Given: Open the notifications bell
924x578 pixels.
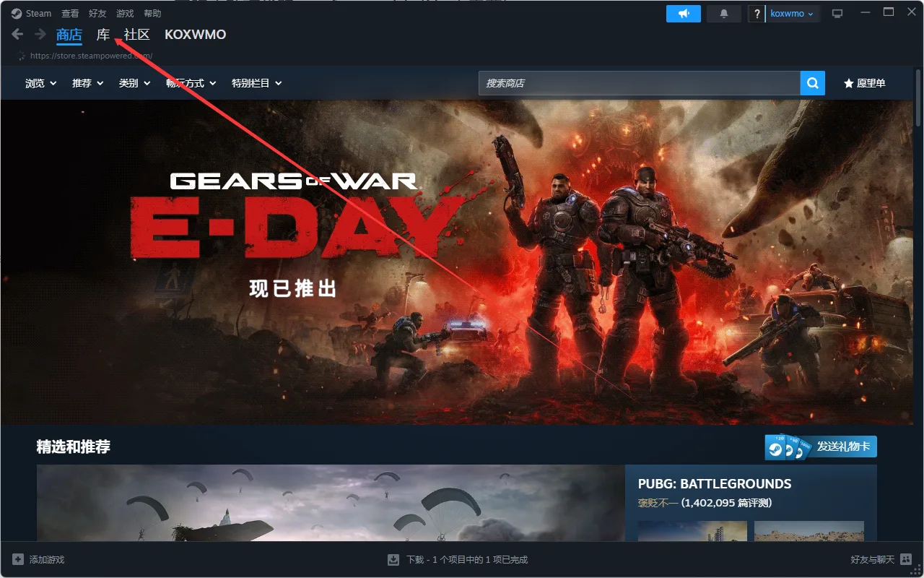Looking at the screenshot, I should [724, 14].
